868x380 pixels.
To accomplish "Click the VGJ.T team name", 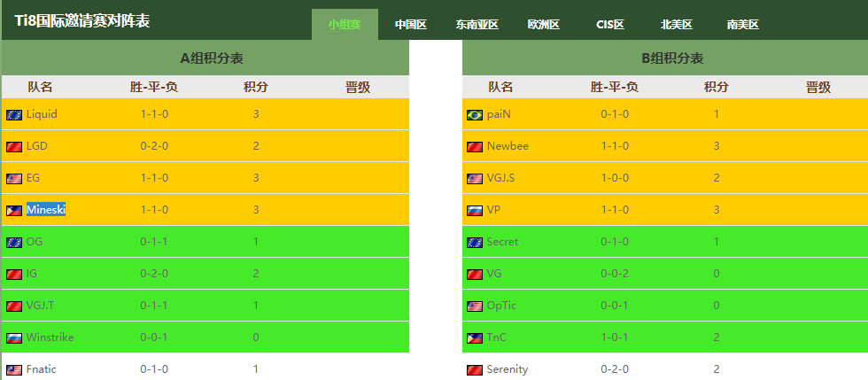I will (x=40, y=306).
